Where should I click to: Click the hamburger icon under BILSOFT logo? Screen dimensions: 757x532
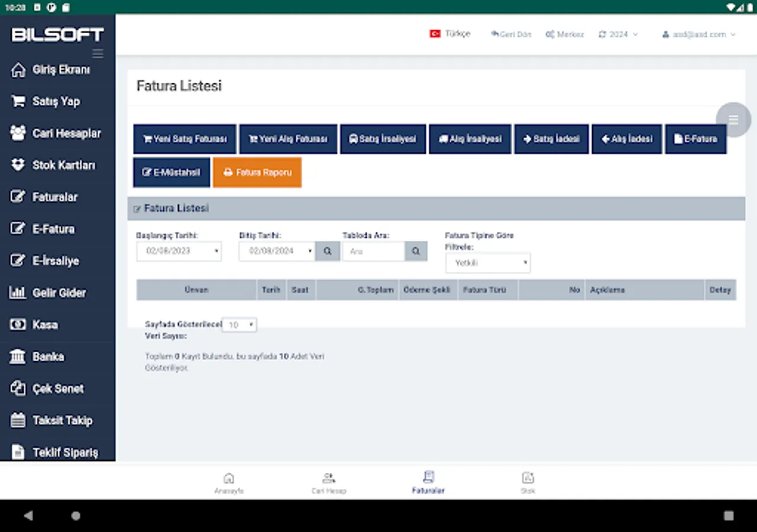[98, 53]
